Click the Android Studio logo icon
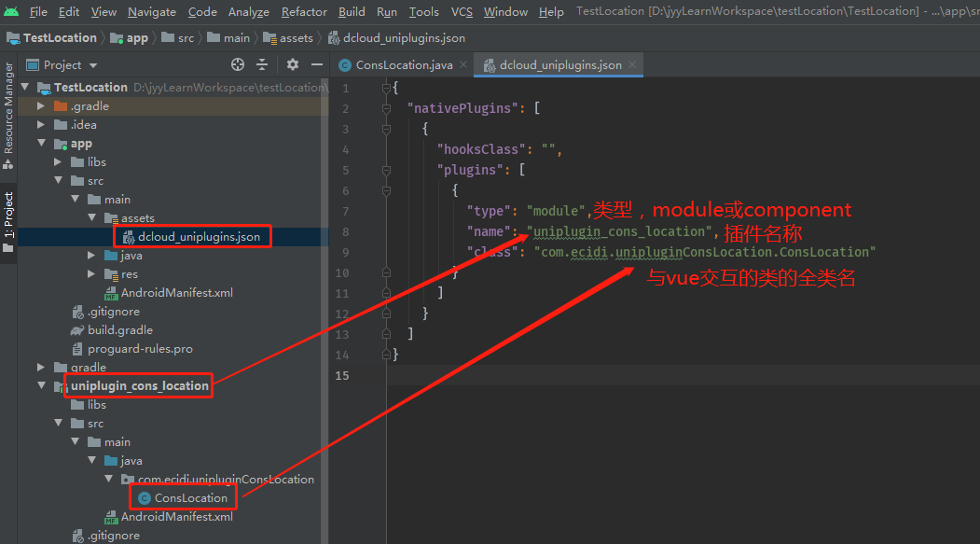Viewport: 980px width, 544px height. click(x=11, y=12)
